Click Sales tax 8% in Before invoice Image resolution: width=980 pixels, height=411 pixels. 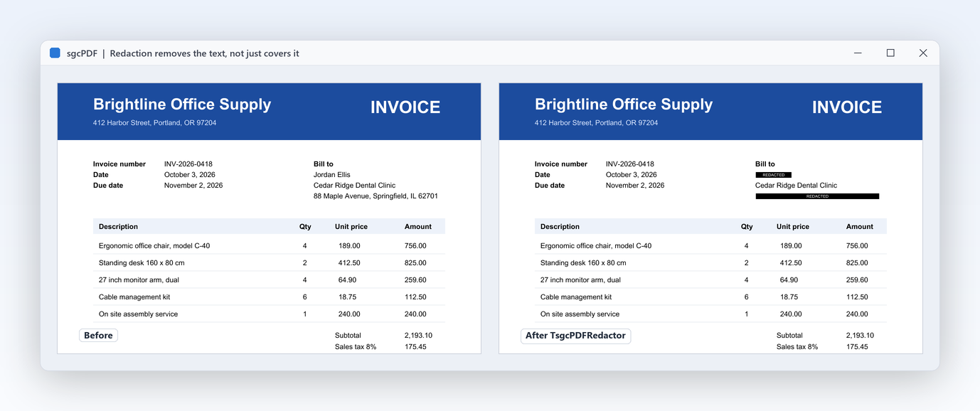click(356, 347)
